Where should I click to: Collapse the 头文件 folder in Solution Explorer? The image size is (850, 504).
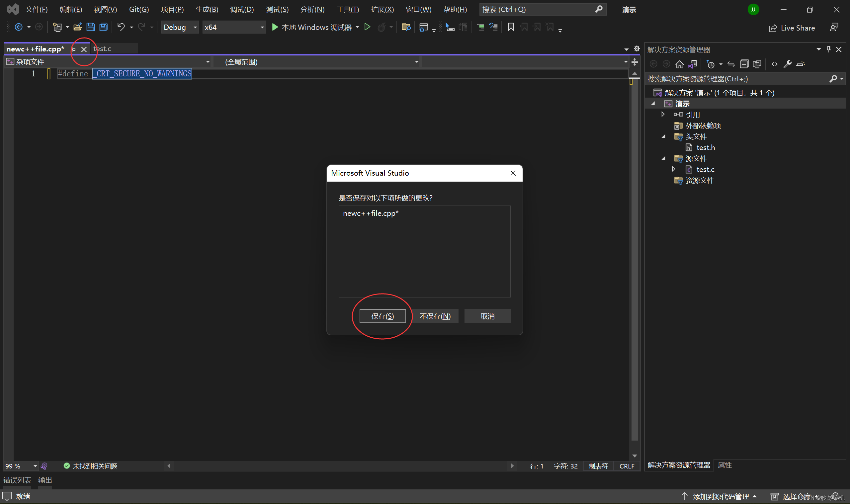pos(663,136)
